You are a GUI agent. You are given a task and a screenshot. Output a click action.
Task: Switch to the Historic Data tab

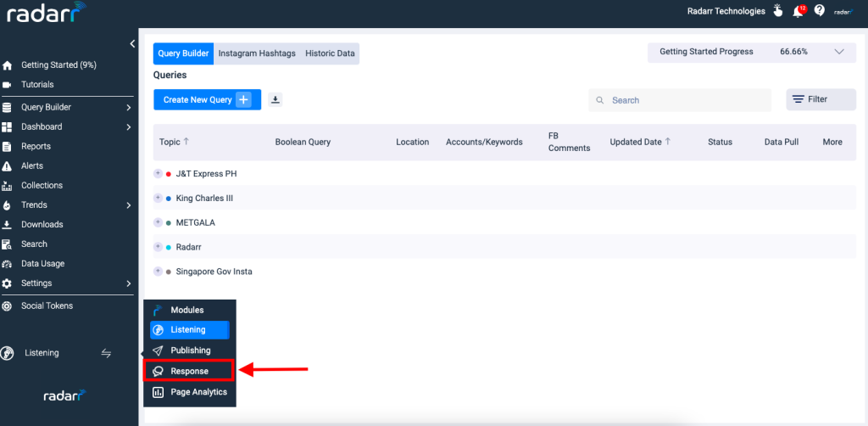click(x=330, y=53)
